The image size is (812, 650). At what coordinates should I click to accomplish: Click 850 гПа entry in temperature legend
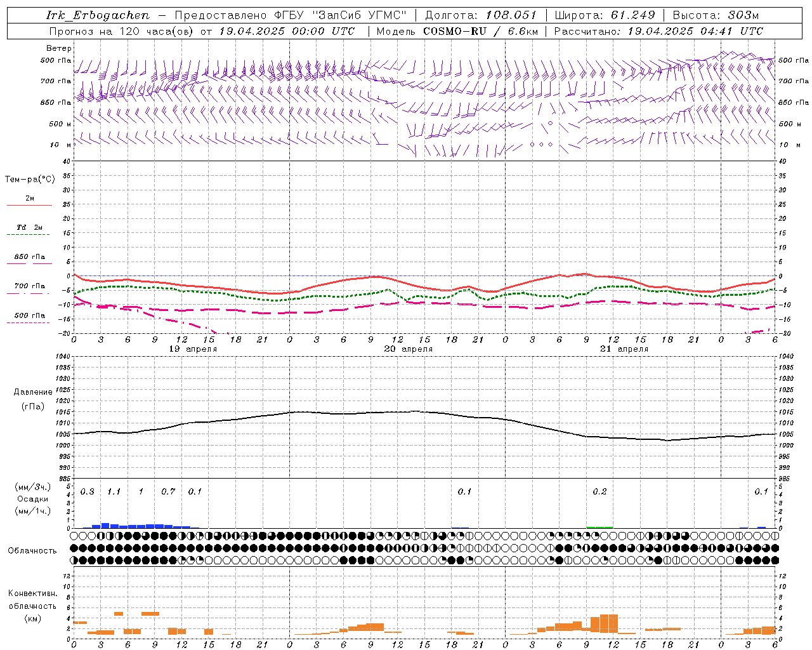pos(29,257)
